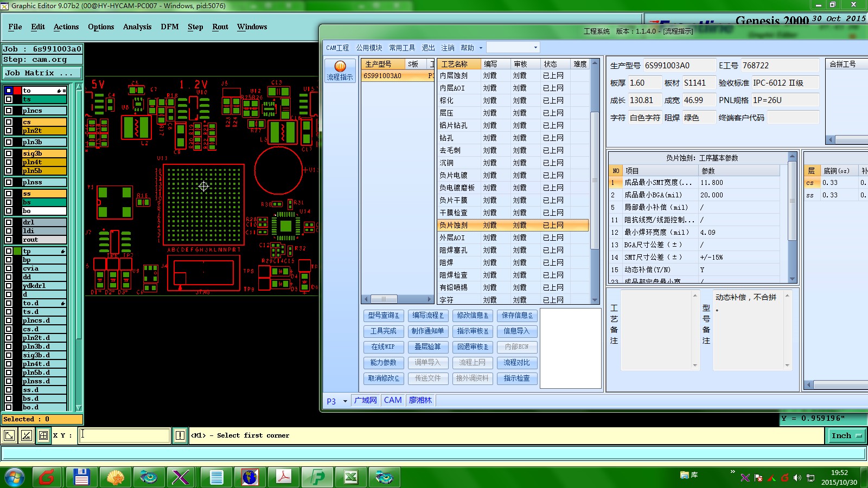The height and width of the screenshot is (488, 868).
Task: Click the 工艺名称 column header
Action: (x=459, y=64)
